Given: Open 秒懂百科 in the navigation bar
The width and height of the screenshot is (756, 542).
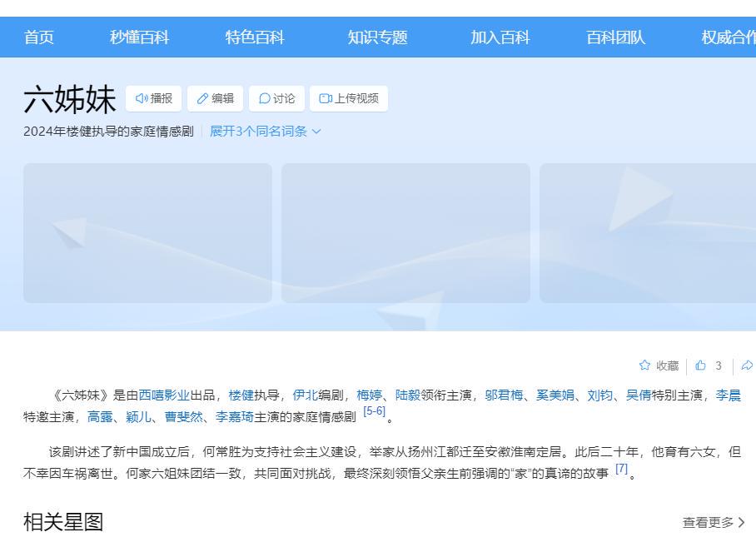Looking at the screenshot, I should click(139, 37).
